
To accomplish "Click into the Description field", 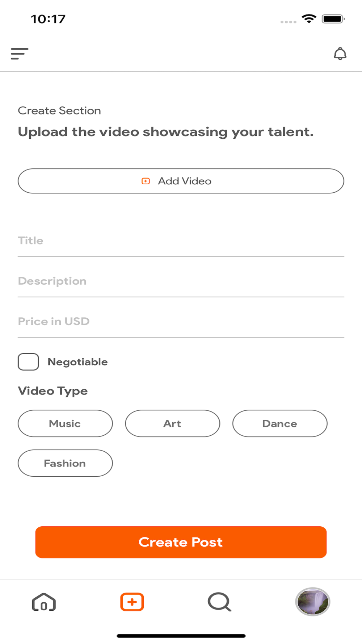I will pos(181,281).
